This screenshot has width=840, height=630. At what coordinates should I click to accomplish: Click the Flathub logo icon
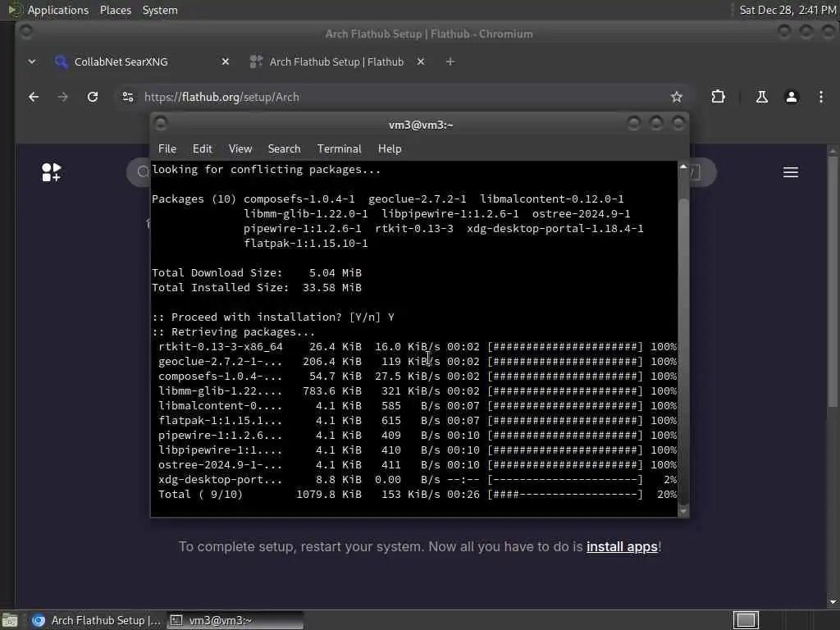[52, 172]
